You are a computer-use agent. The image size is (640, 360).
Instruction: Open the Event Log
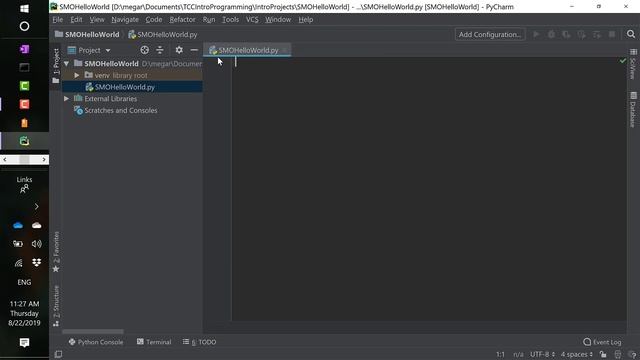click(602, 342)
